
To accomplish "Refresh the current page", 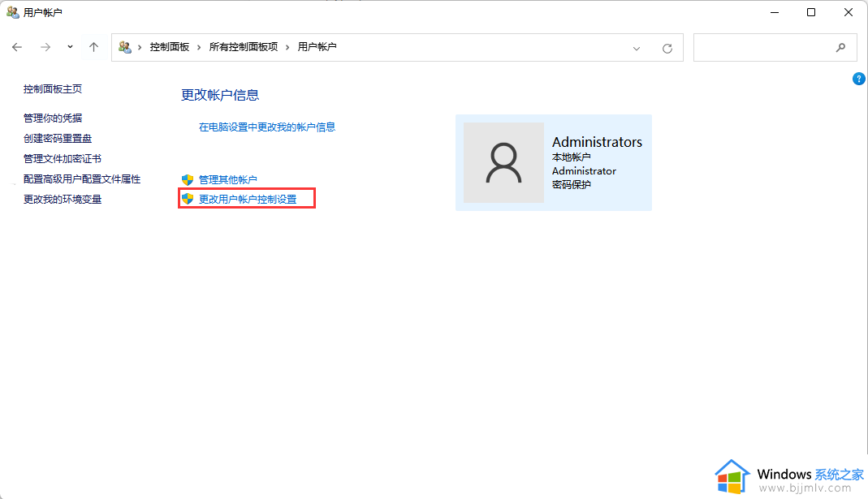I will (667, 48).
